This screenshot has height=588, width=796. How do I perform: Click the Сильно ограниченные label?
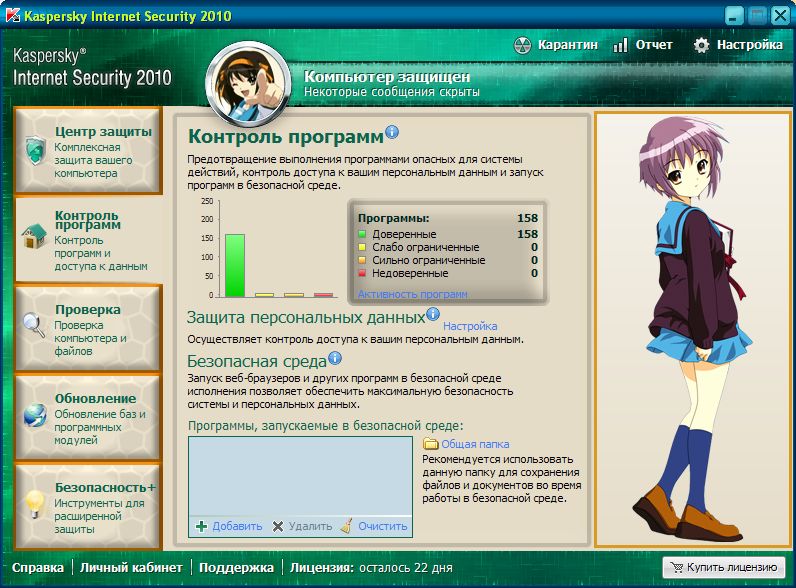428,260
